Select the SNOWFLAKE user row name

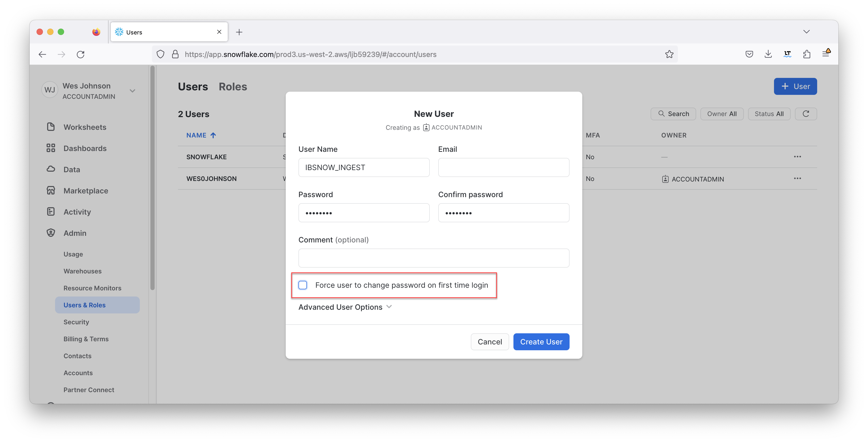coord(207,157)
